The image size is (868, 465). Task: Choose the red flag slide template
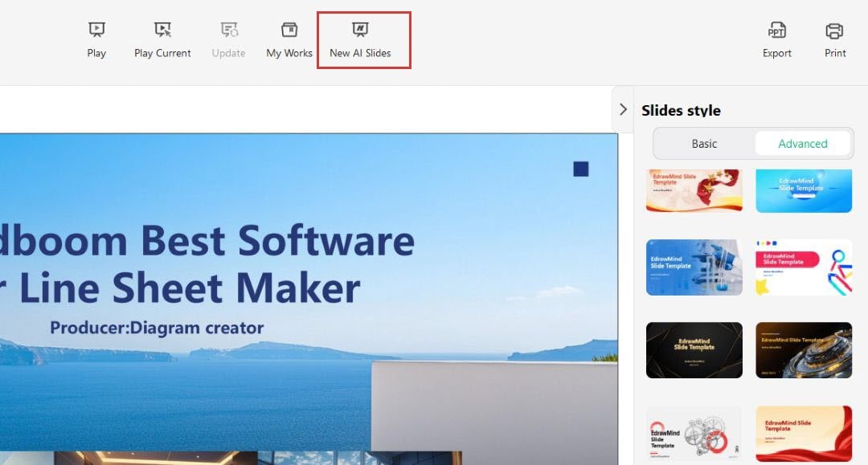click(694, 191)
